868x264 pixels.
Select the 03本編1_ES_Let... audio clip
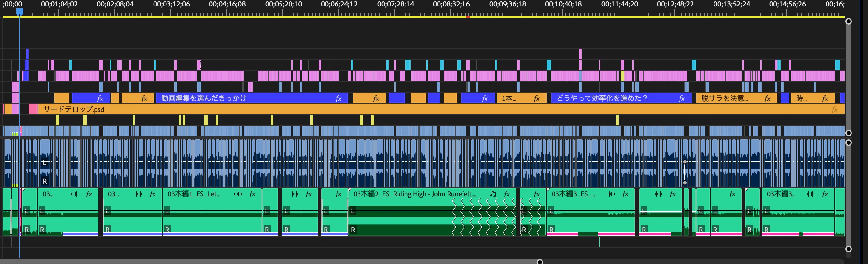click(x=212, y=212)
